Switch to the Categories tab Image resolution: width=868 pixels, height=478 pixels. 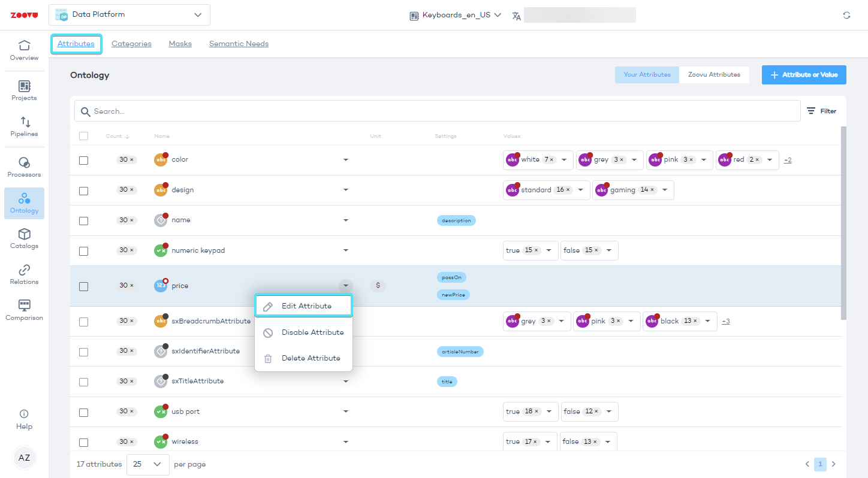(131, 44)
